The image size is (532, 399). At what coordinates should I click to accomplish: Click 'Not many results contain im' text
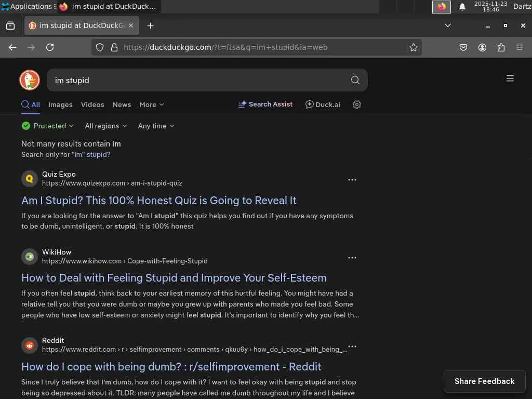coord(71,144)
